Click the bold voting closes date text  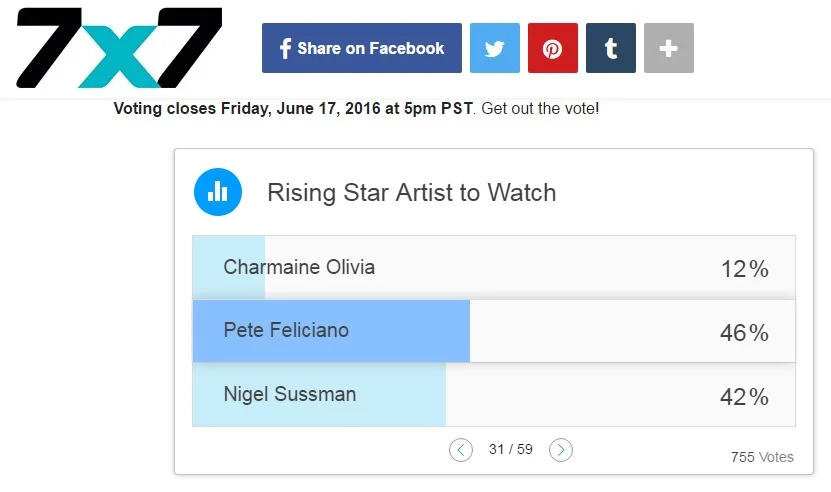coord(295,108)
